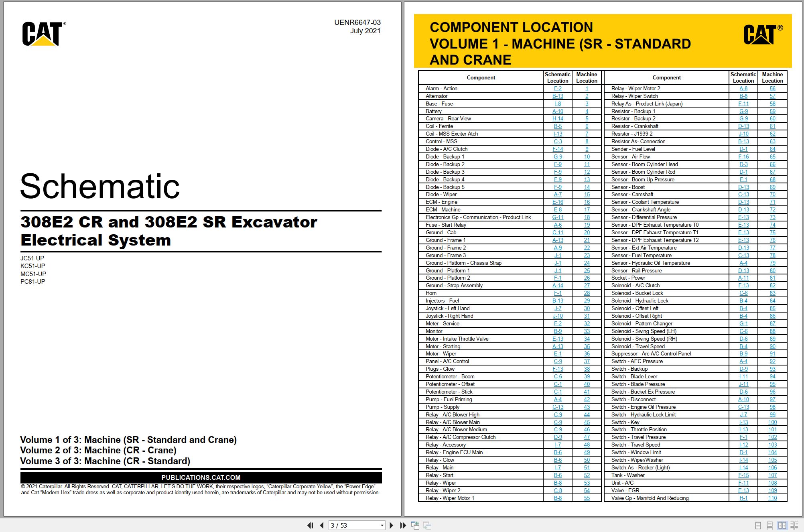804x532 pixels.
Task: Open schematic location B-9 for Monitor
Action: point(558,331)
